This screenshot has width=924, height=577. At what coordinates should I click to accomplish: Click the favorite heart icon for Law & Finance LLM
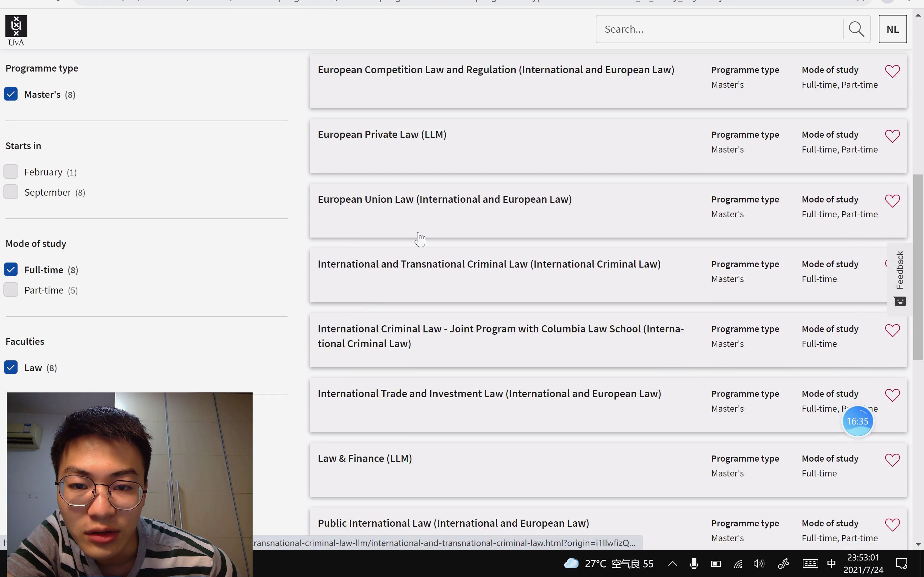coord(892,460)
